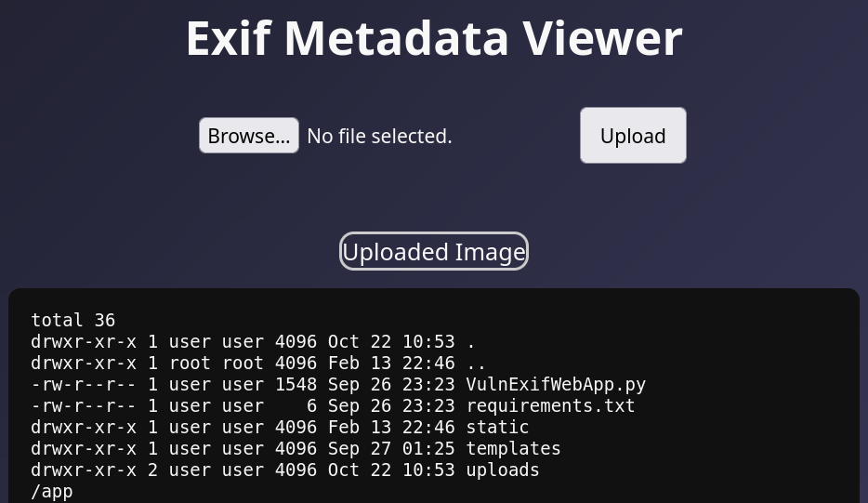Click the uploads directory name
868x503 pixels.
click(503, 470)
